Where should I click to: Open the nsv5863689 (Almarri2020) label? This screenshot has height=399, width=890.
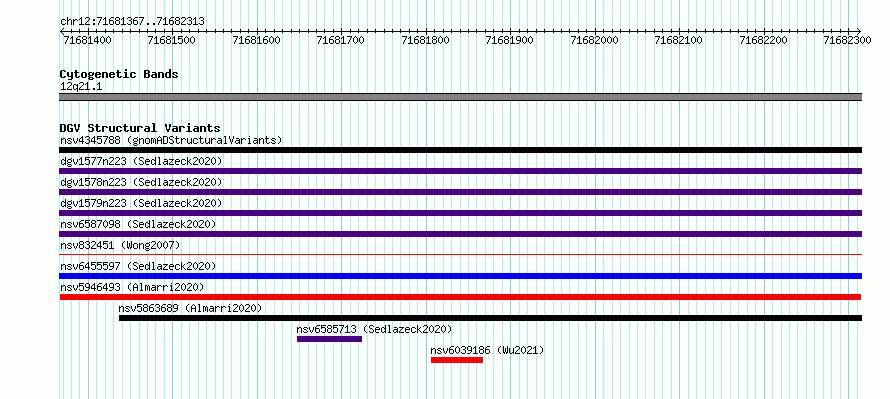[190, 308]
